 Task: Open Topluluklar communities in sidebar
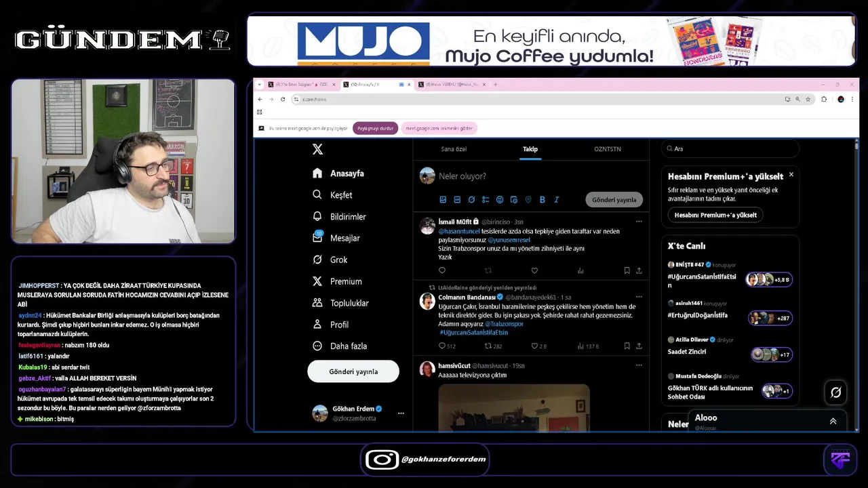(x=340, y=303)
